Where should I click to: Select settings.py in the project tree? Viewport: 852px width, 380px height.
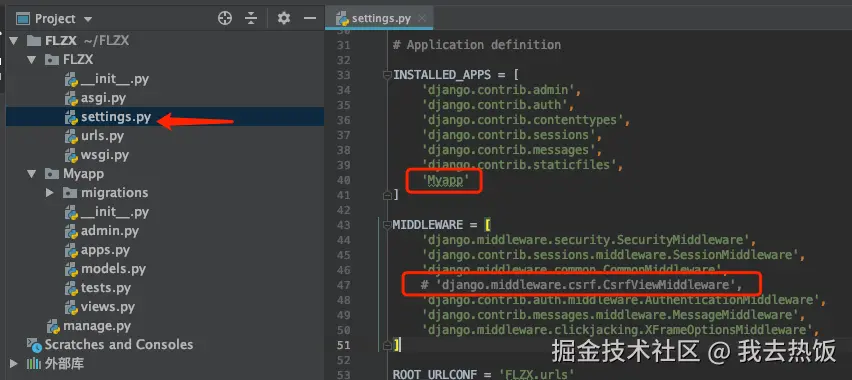tap(116, 117)
